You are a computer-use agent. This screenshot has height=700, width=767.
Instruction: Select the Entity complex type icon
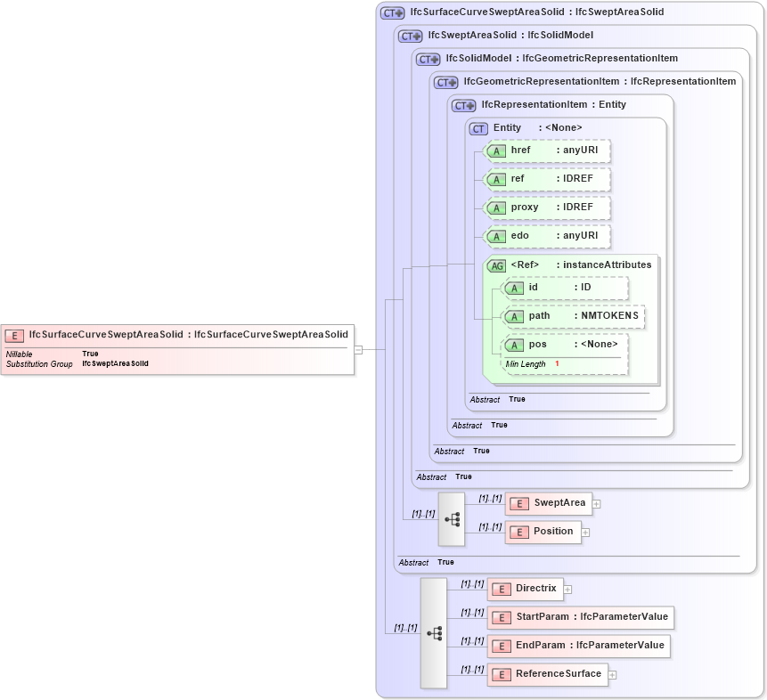(478, 127)
